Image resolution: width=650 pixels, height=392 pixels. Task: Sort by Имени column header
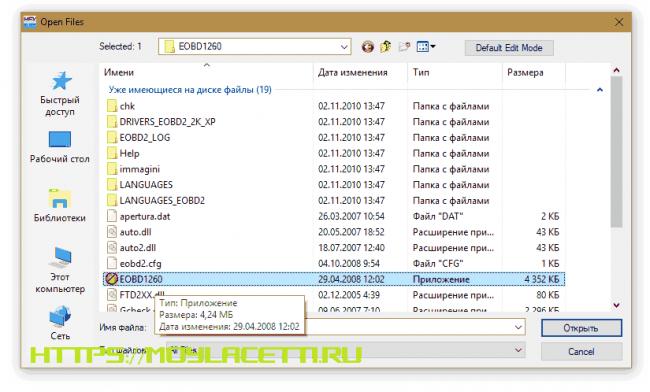pos(119,73)
